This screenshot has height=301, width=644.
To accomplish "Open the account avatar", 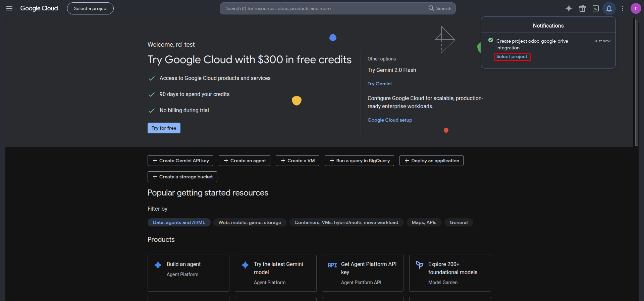I will point(636,8).
